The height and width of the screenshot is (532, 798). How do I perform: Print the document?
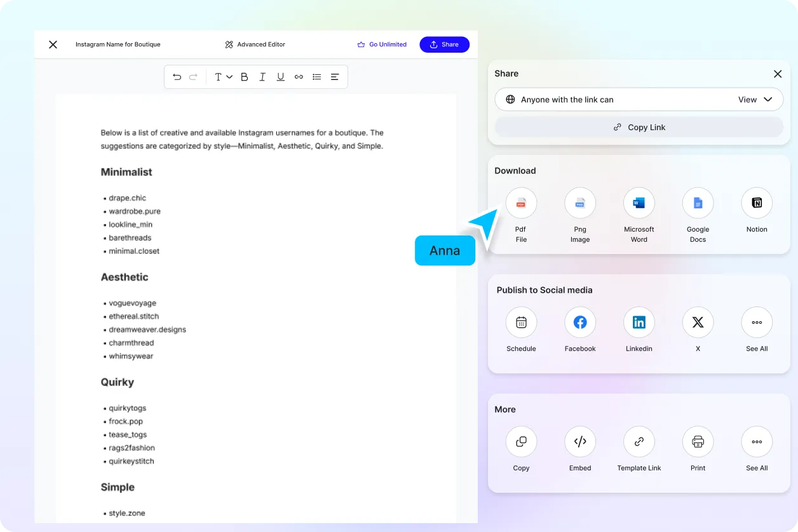point(698,441)
